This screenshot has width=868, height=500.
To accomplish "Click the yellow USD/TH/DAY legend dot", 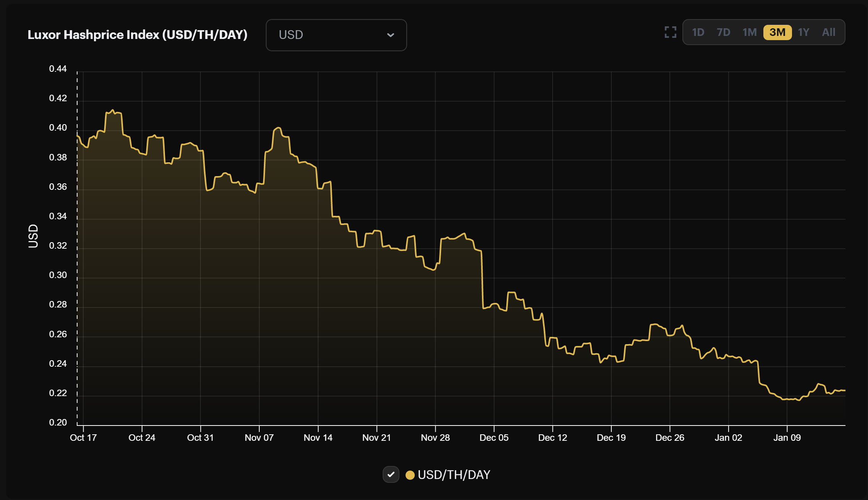I will tap(410, 475).
